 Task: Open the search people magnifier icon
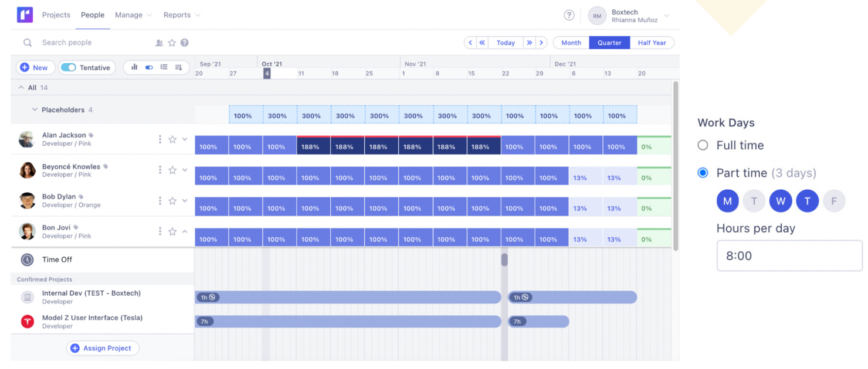coord(27,42)
